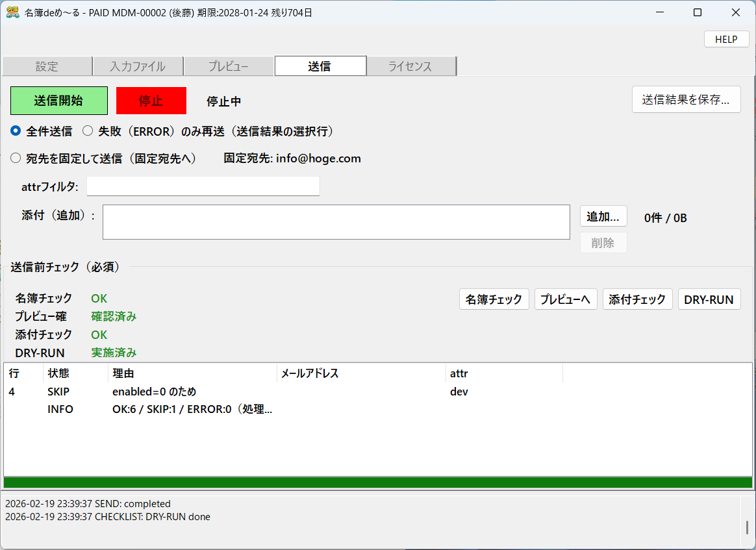Switch to the 設定 tab
756x550 pixels.
47,66
